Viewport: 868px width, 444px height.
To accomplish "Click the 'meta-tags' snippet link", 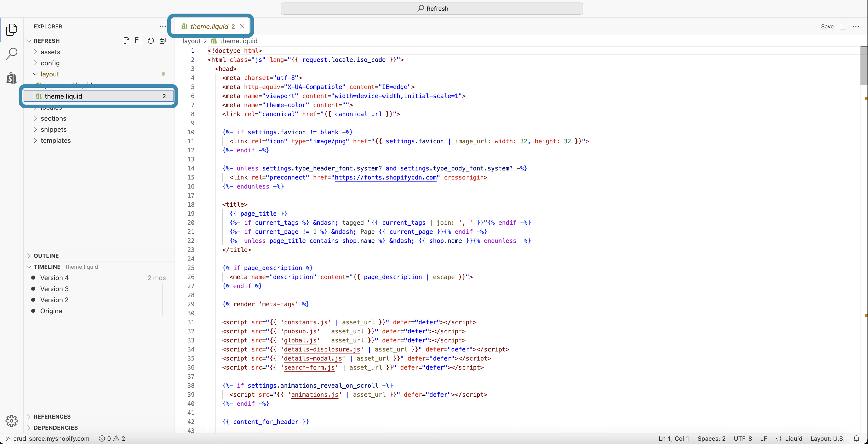I will (x=278, y=304).
